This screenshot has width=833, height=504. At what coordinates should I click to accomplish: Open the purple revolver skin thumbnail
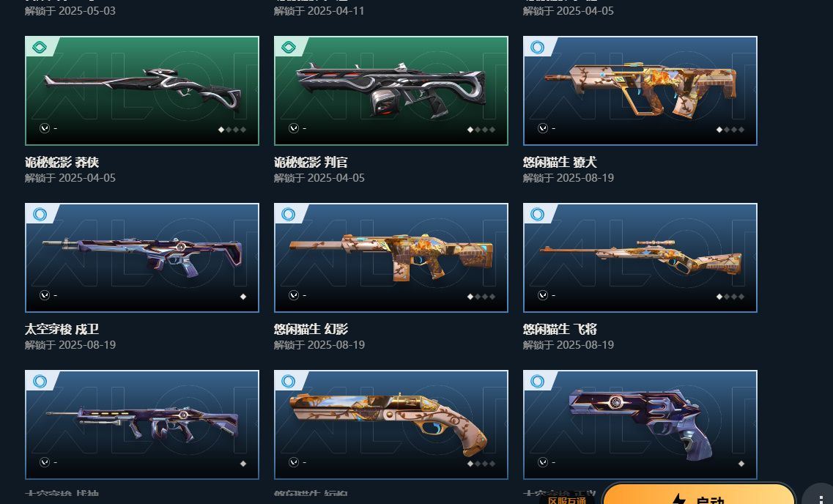pyautogui.click(x=640, y=425)
